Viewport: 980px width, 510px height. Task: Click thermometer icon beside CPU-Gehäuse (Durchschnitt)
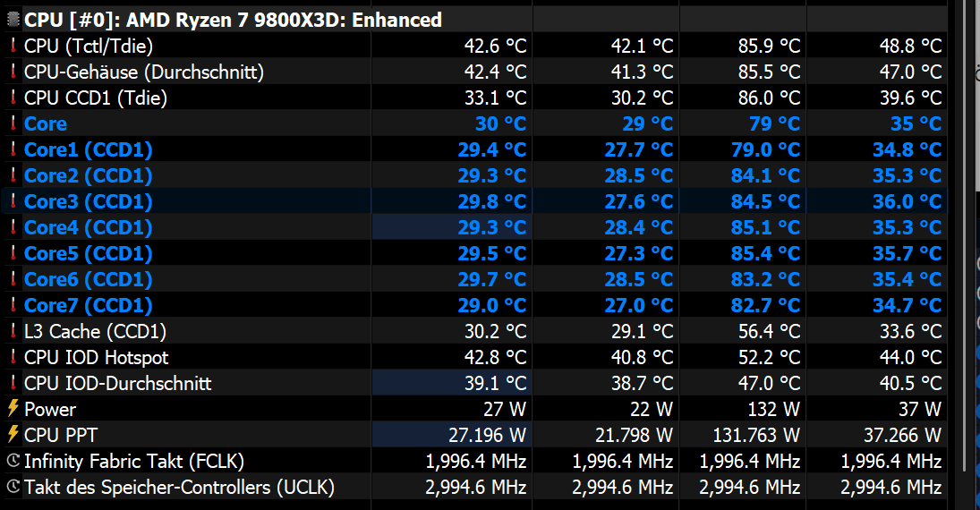click(x=13, y=72)
